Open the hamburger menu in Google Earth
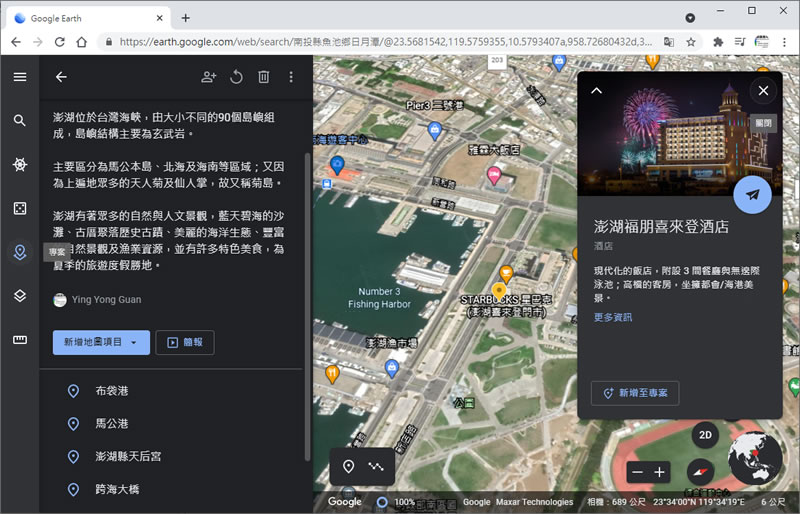The image size is (800, 514). (x=20, y=77)
